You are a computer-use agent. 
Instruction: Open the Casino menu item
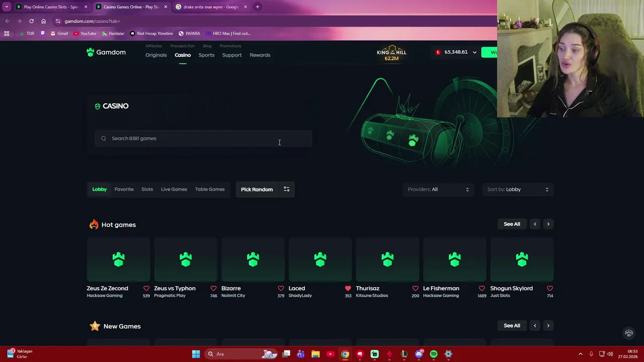click(183, 55)
